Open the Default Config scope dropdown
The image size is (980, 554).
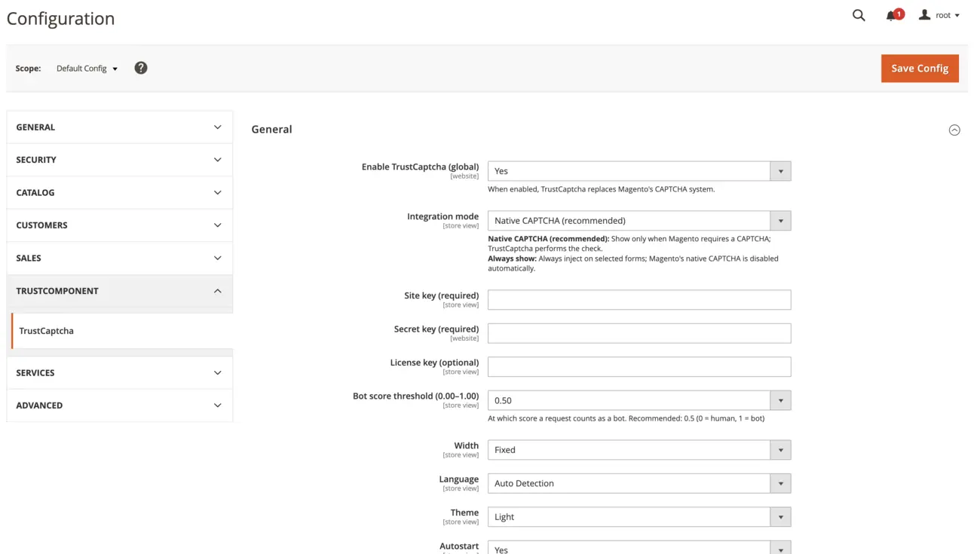point(86,68)
